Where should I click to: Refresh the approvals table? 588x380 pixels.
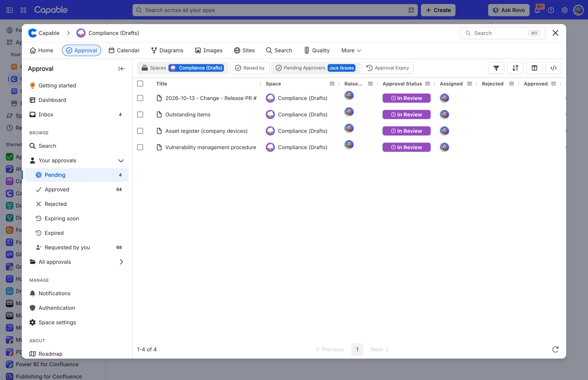pyautogui.click(x=555, y=349)
